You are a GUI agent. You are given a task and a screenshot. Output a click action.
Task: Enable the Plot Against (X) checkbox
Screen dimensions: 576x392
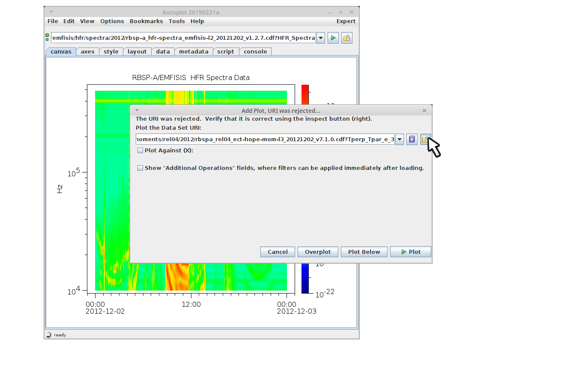tap(140, 151)
